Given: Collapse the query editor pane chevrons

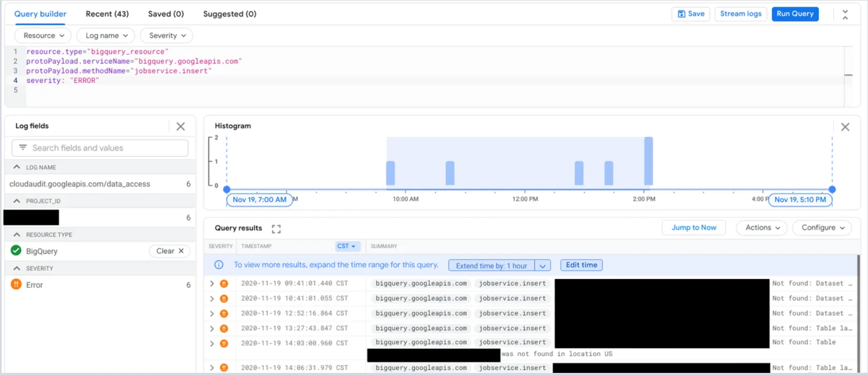Looking at the screenshot, I should click(845, 15).
